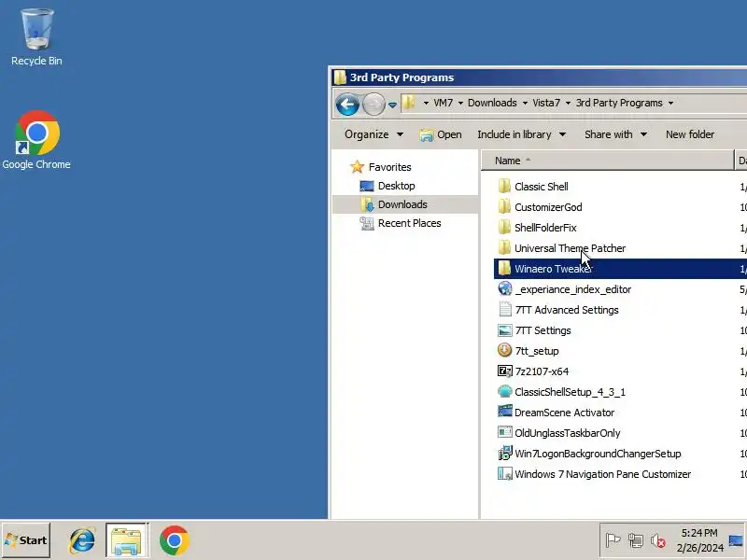Open the clock showing 5:24 PM
This screenshot has height=560, width=747.
coord(699,540)
